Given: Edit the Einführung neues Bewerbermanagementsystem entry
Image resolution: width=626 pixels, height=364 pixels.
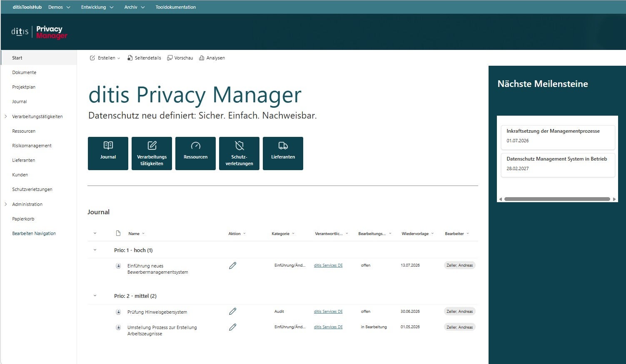Looking at the screenshot, I should (233, 265).
